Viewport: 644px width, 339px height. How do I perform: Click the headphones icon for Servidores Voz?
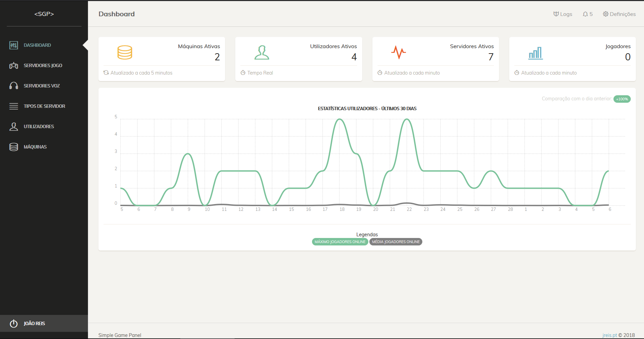(14, 86)
